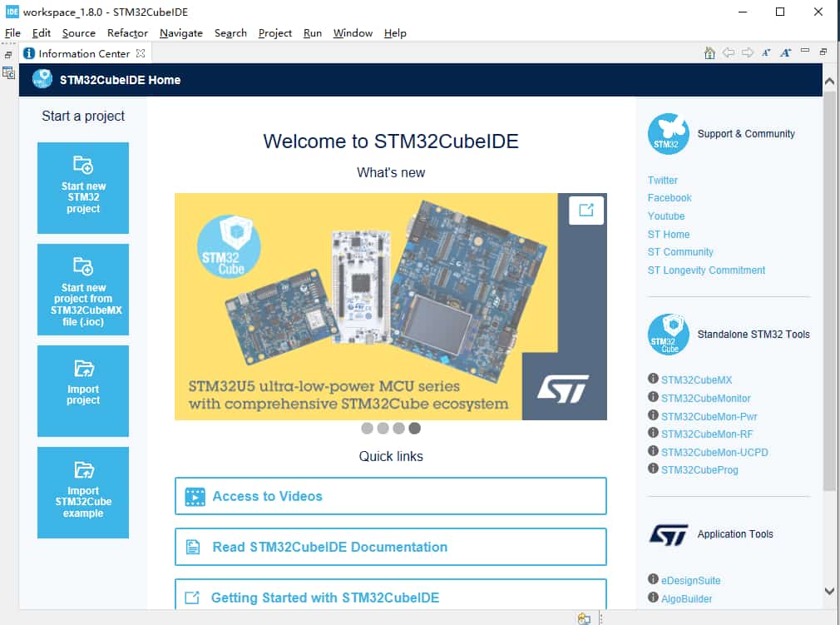Open the Project menu
840x625 pixels.
pyautogui.click(x=274, y=33)
